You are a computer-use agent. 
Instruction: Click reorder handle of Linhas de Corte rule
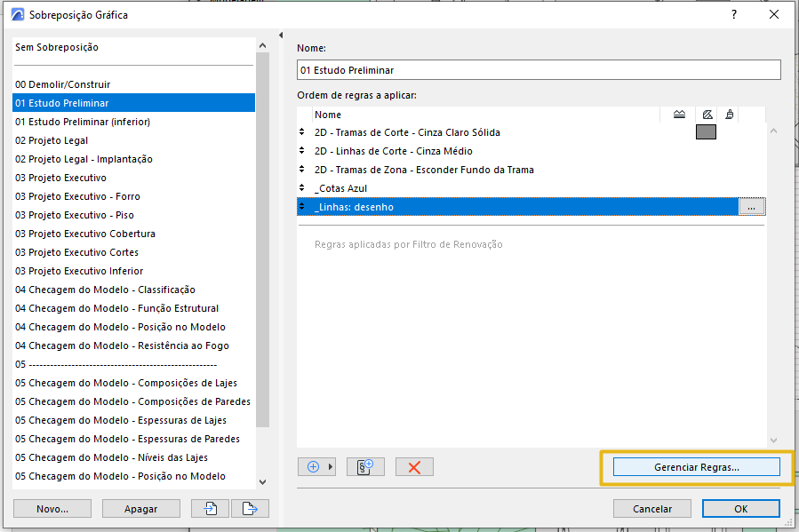pyautogui.click(x=301, y=151)
